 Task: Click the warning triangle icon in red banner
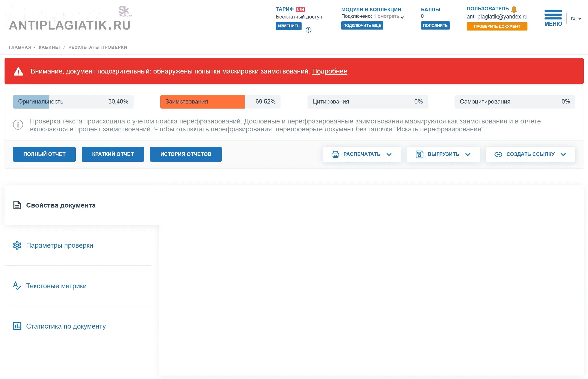coord(19,71)
